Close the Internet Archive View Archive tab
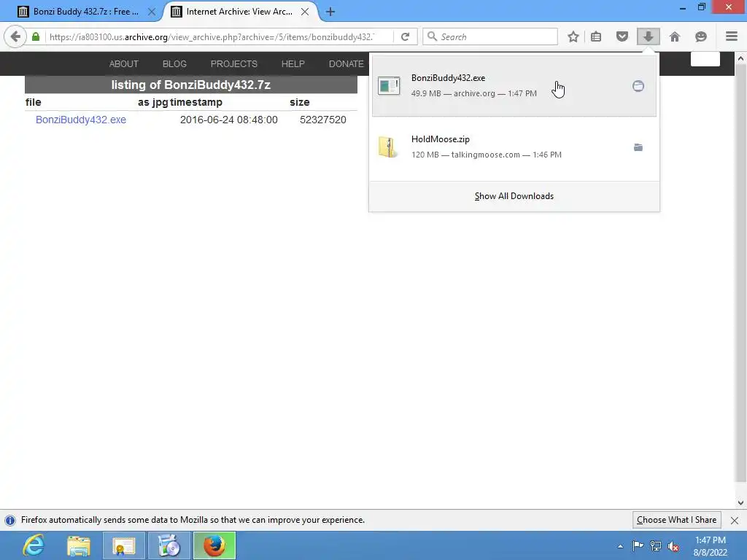 point(305,12)
